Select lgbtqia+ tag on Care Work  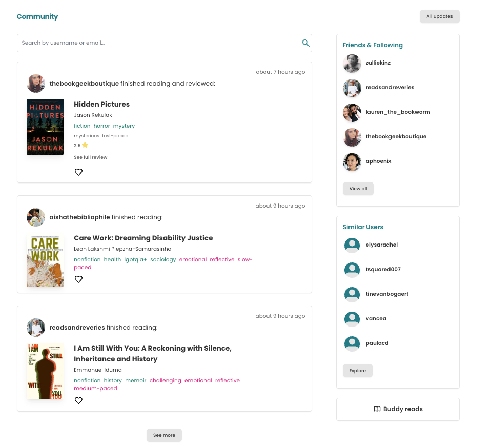click(x=135, y=260)
